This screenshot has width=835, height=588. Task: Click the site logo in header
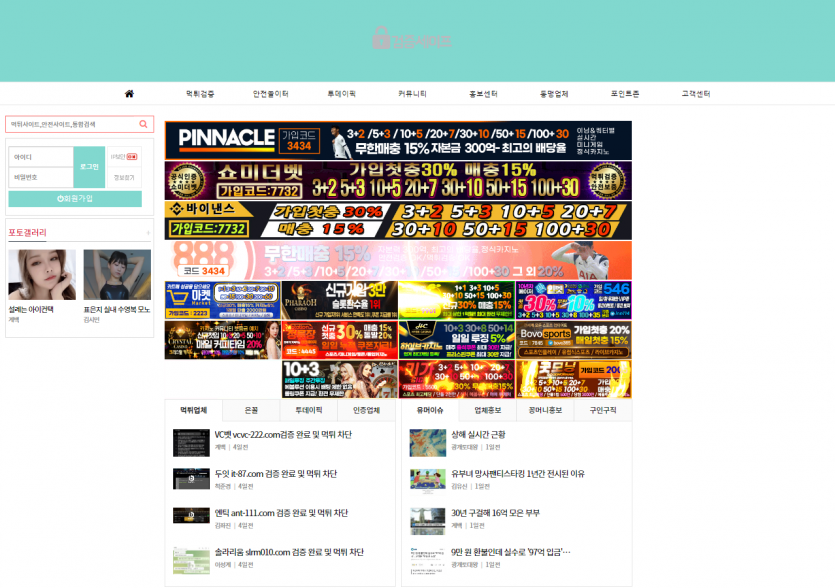(411, 39)
